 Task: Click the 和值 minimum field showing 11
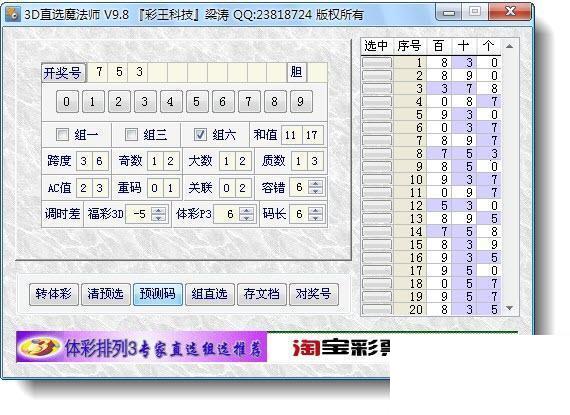click(x=291, y=135)
